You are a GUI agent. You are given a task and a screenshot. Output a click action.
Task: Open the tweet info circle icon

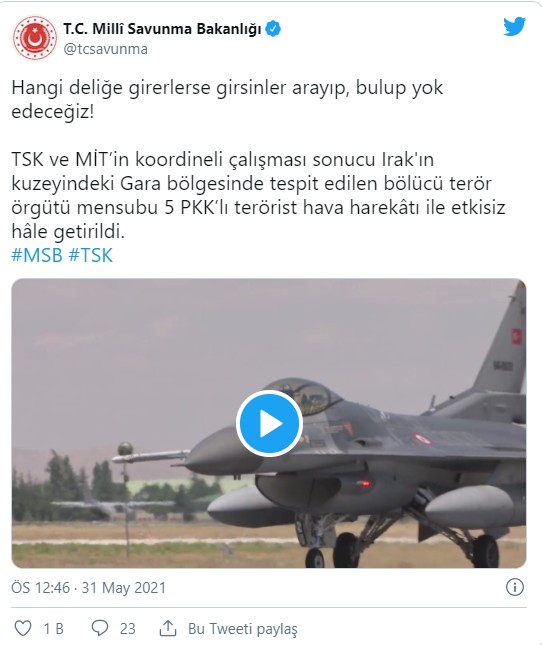click(x=514, y=587)
